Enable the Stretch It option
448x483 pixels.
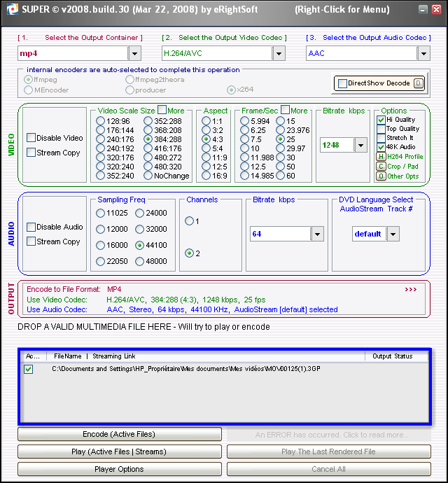381,138
